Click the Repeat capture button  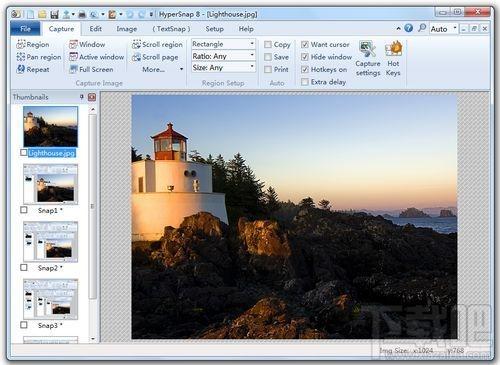click(33, 69)
